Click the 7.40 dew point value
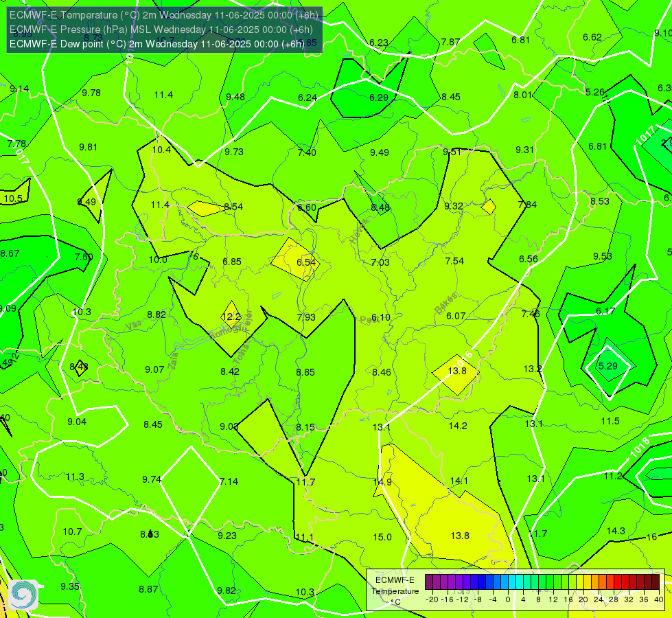This screenshot has width=672, height=618. point(307,152)
